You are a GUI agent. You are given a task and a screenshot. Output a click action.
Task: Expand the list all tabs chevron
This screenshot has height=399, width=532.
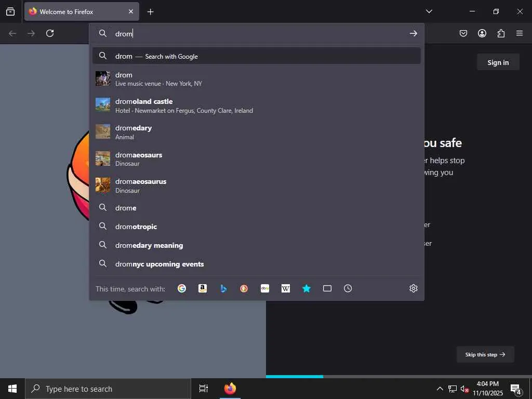point(429,11)
